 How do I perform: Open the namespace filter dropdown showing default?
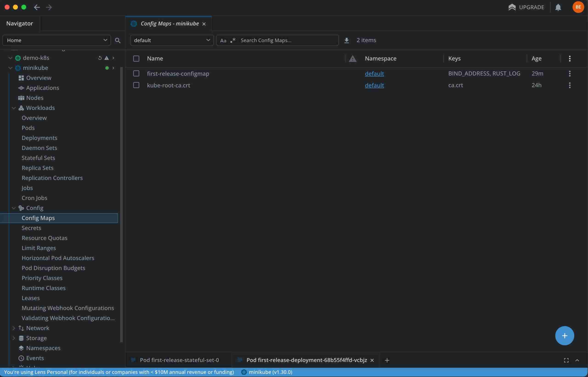(x=171, y=40)
